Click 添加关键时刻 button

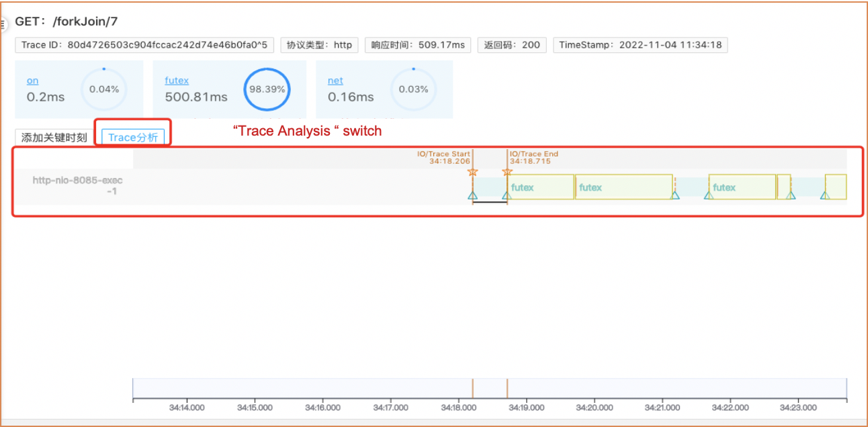point(54,138)
